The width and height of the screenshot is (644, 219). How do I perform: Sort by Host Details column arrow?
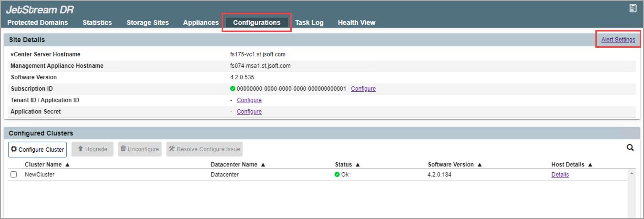click(590, 165)
